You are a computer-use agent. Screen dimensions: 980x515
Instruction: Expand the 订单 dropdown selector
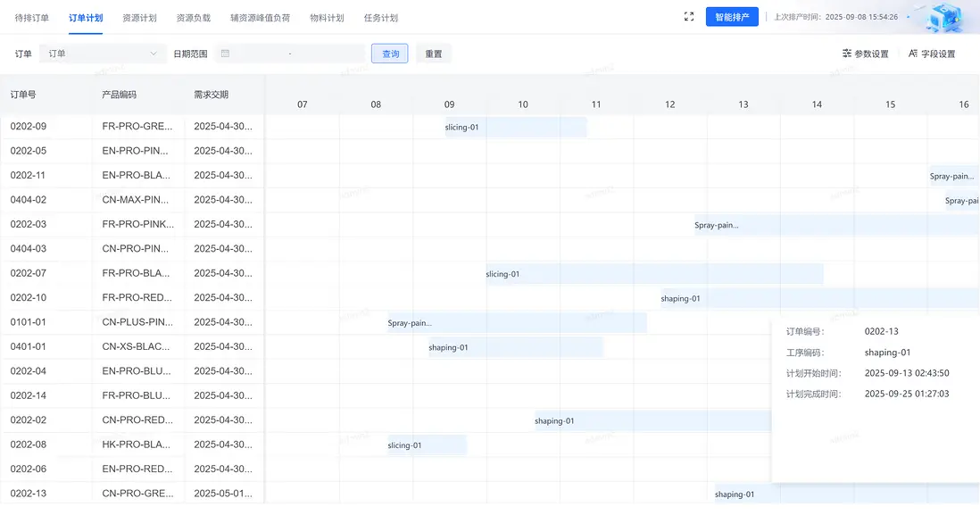click(x=103, y=54)
